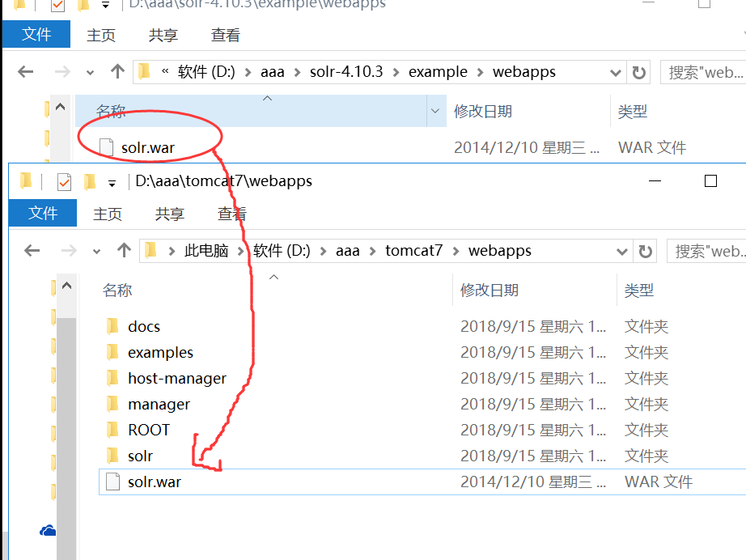Click tomcat7 breadcrumb in address bar
The image size is (746, 560).
pos(414,251)
